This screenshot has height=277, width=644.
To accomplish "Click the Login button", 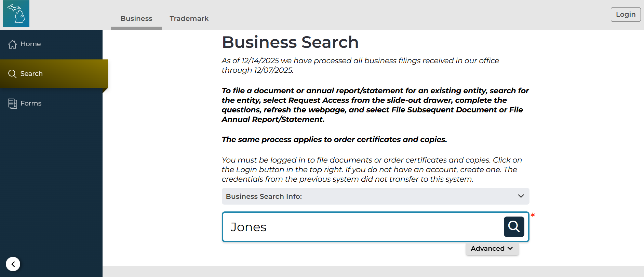I will pos(626,14).
